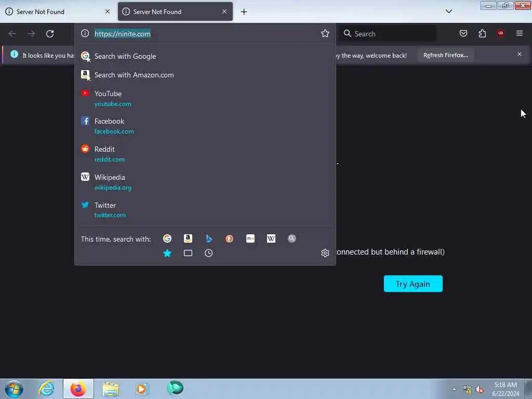Open Windows Explorer folder in taskbar
Image resolution: width=532 pixels, height=399 pixels.
point(111,389)
